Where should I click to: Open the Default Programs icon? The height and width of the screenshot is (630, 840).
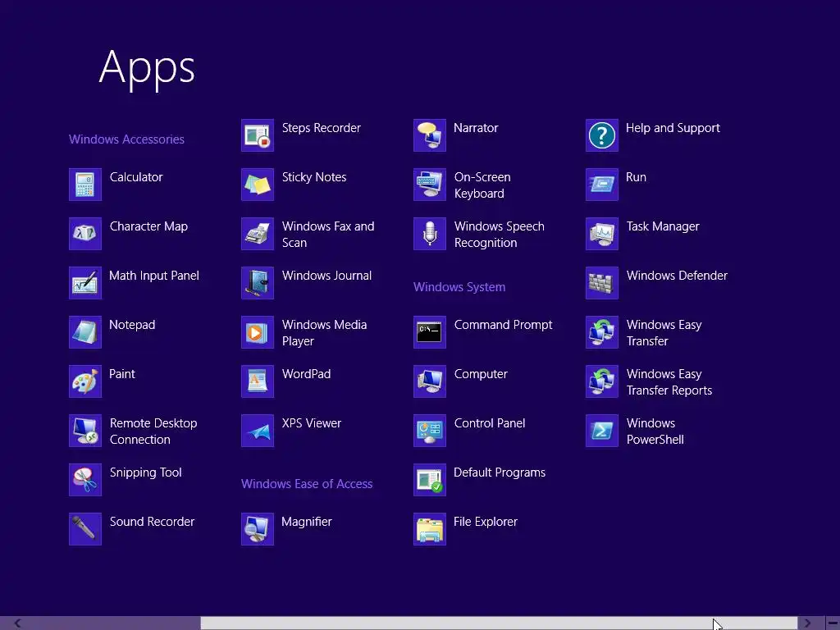point(430,481)
